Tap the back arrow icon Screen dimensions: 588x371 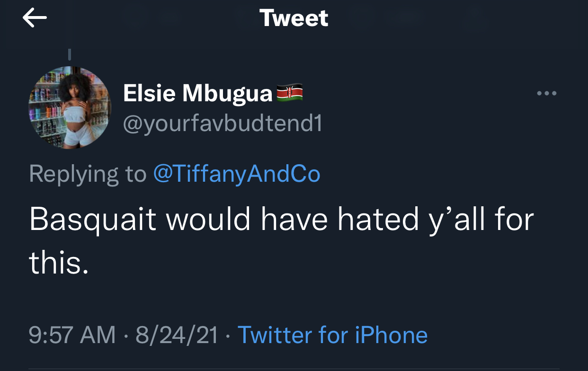(35, 18)
